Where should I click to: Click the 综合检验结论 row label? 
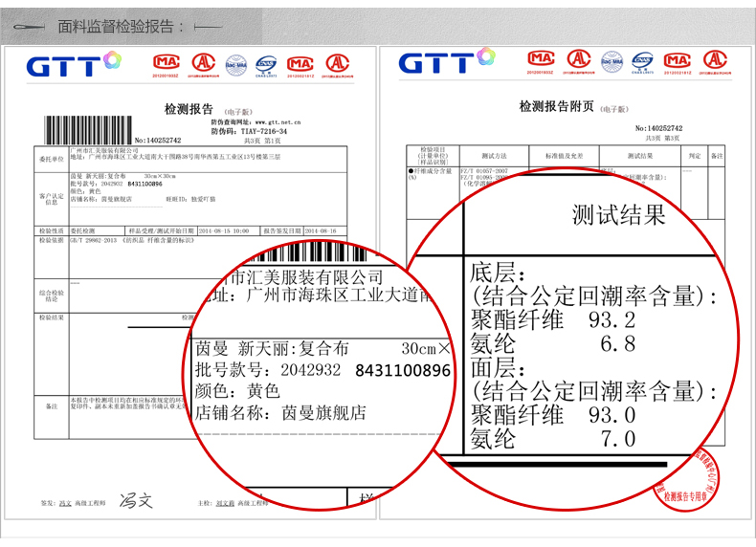(x=52, y=295)
